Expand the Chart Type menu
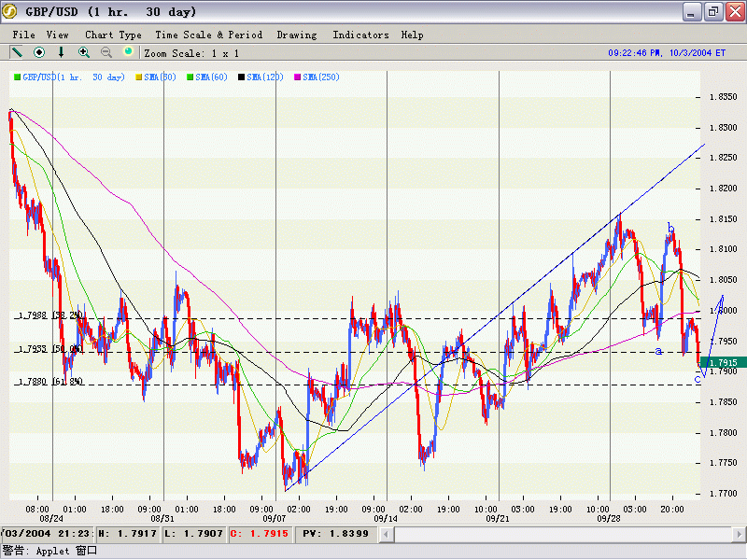 pos(113,35)
